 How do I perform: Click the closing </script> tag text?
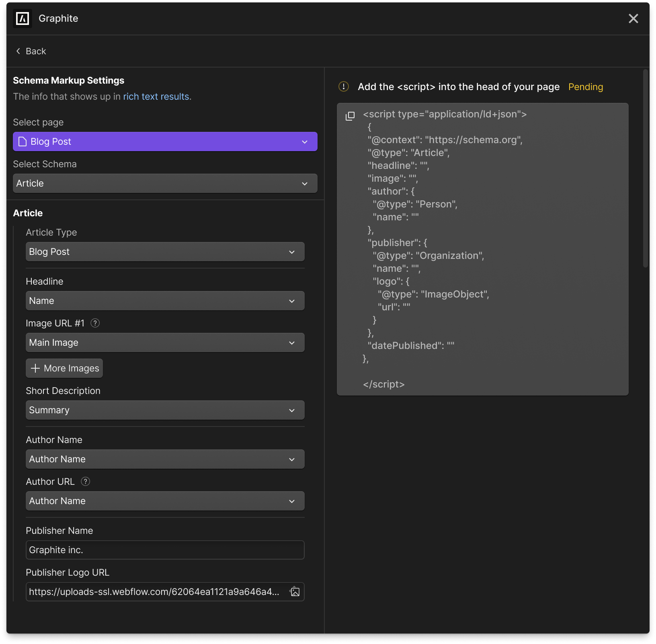pos(384,384)
